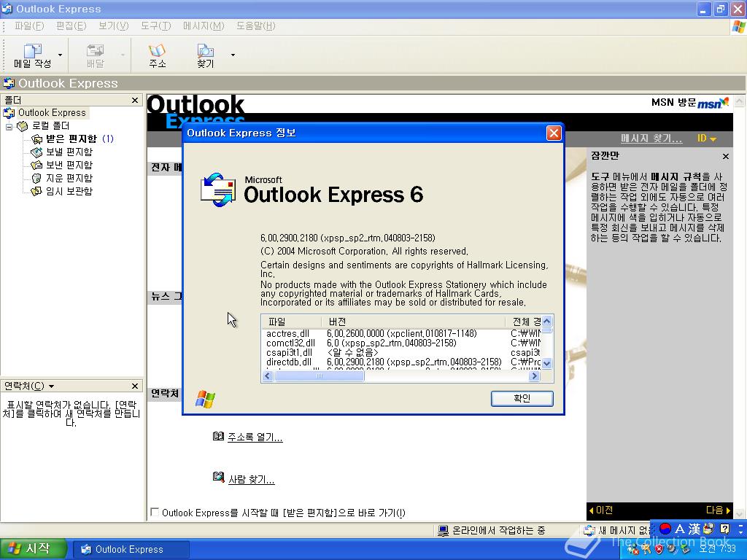The width and height of the screenshot is (747, 560).
Task: Open the 메일 작성 dropdown arrow
Action: (60, 55)
